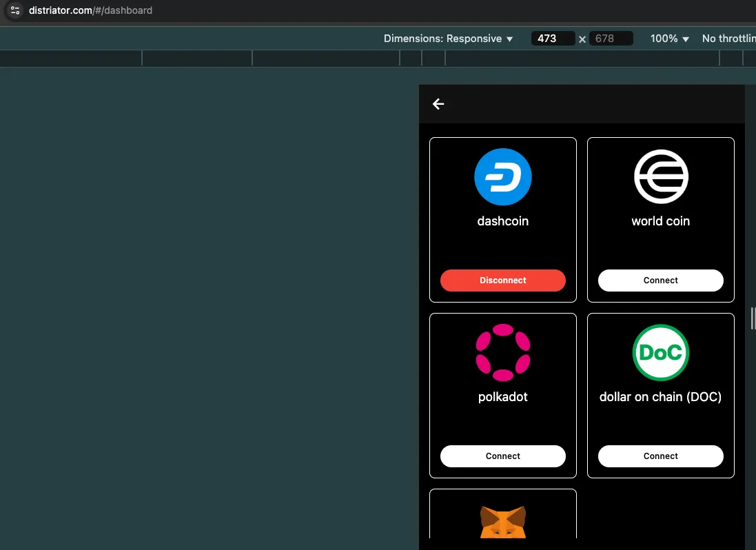
Task: Click the world coin label text
Action: tap(661, 221)
